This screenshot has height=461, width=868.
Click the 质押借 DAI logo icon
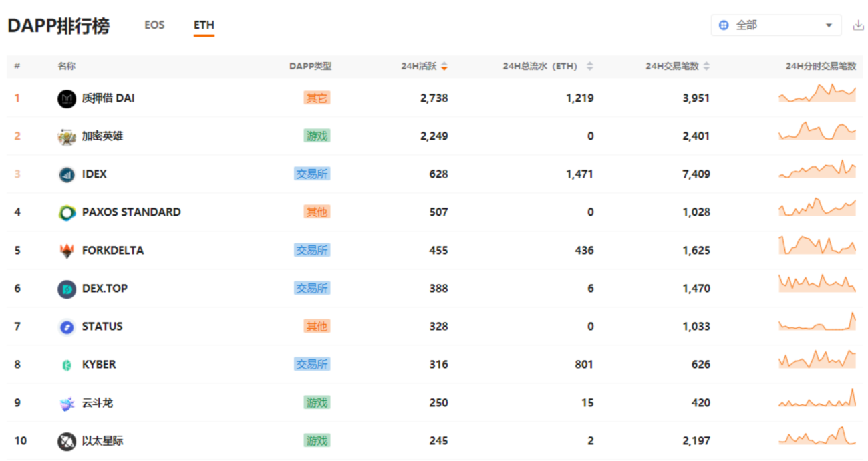click(67, 99)
